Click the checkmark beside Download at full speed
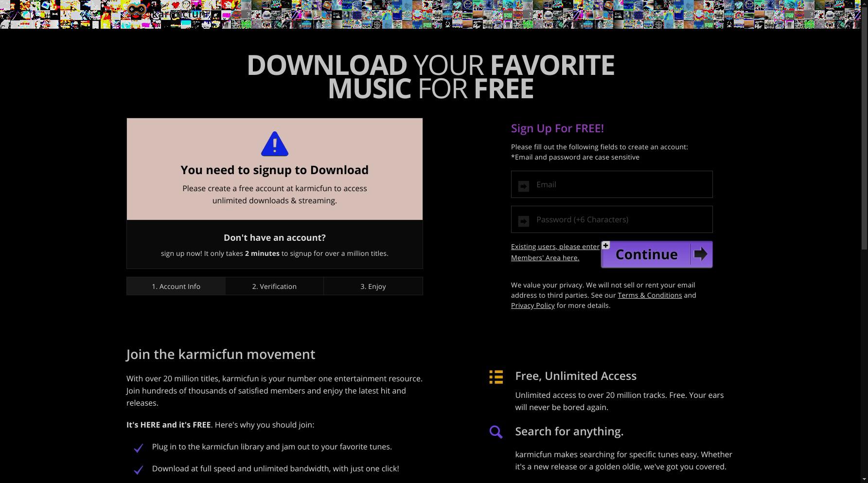The width and height of the screenshot is (868, 483). coord(139,470)
